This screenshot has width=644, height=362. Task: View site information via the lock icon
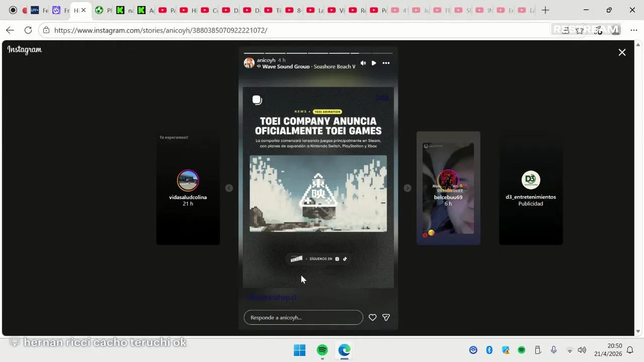pos(46,30)
